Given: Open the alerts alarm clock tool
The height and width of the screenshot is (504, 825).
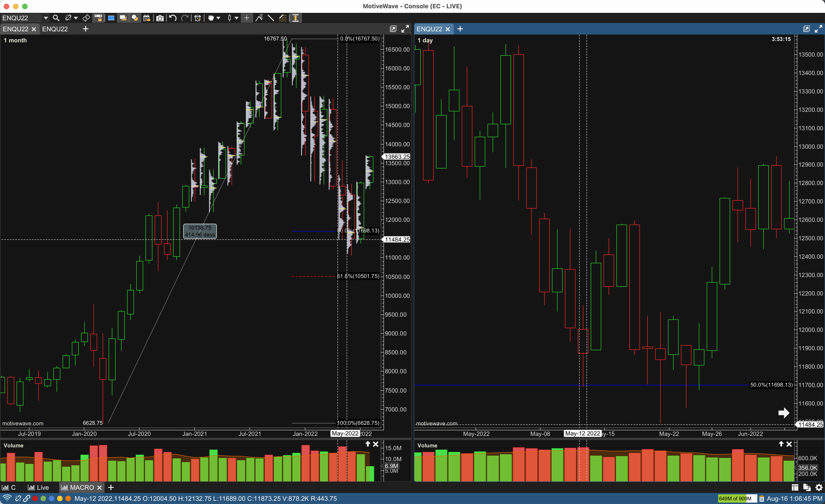Looking at the screenshot, I should [198, 18].
